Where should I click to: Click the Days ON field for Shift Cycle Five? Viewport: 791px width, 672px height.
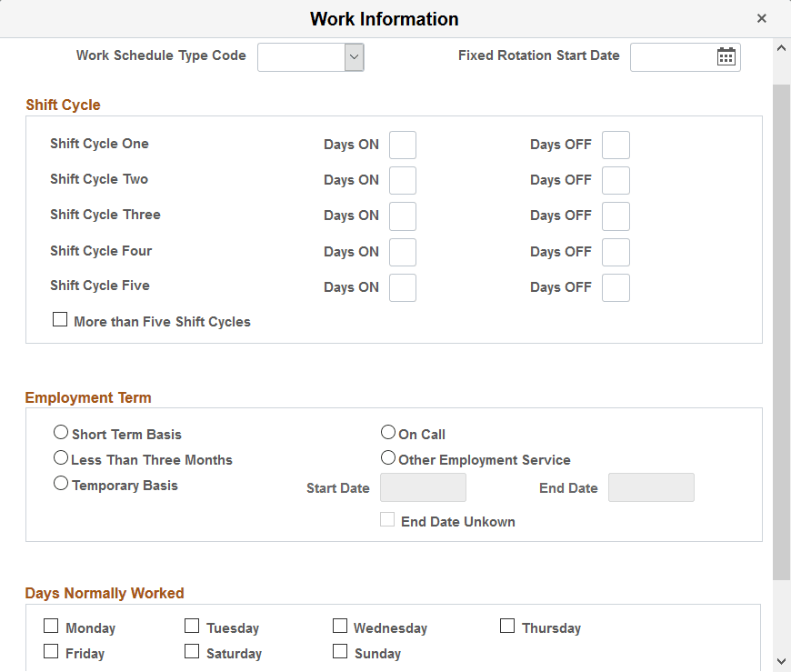[403, 287]
